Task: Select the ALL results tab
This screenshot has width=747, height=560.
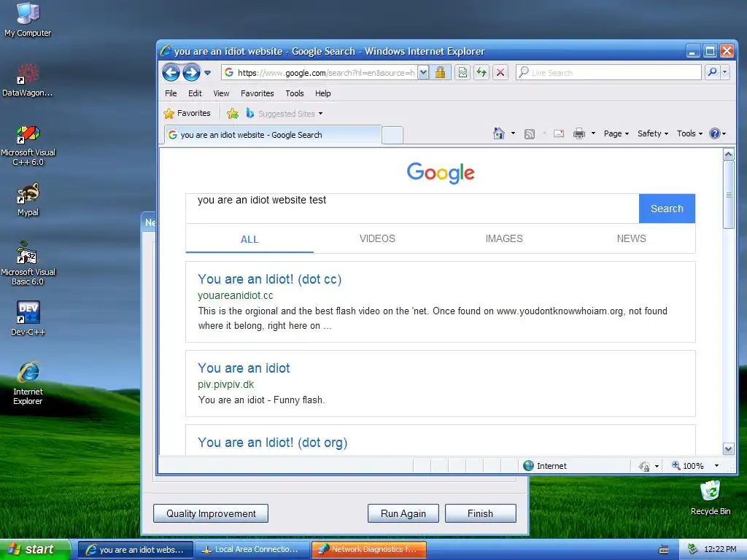Action: tap(249, 239)
